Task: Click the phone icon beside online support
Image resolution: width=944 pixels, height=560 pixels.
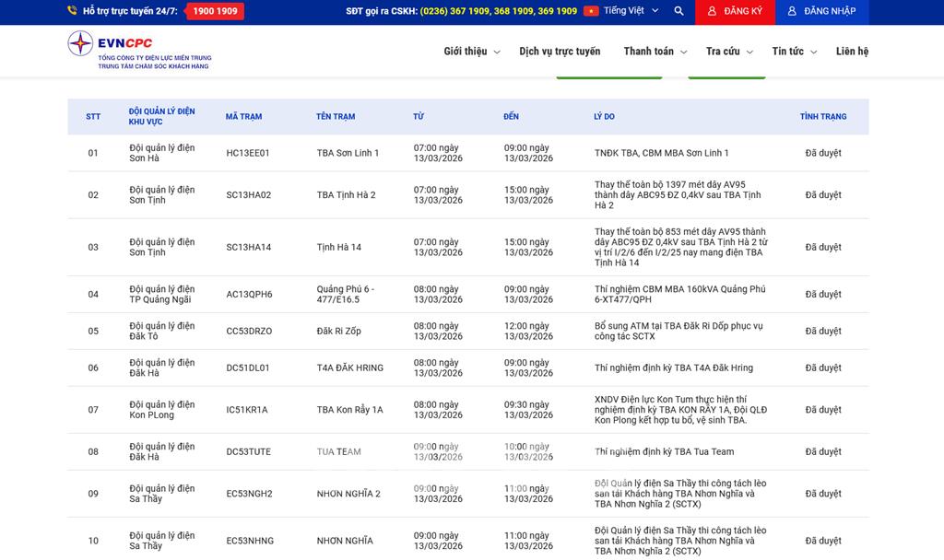Action: click(x=73, y=11)
